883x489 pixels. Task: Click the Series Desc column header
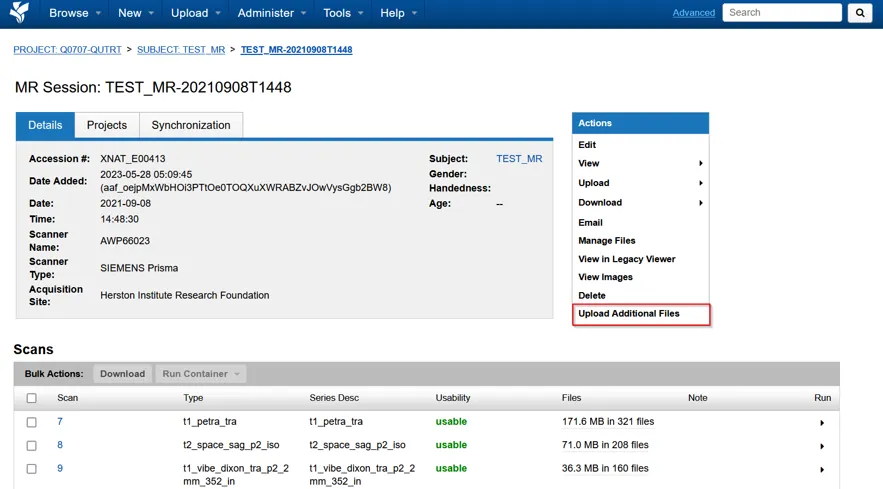coord(334,398)
